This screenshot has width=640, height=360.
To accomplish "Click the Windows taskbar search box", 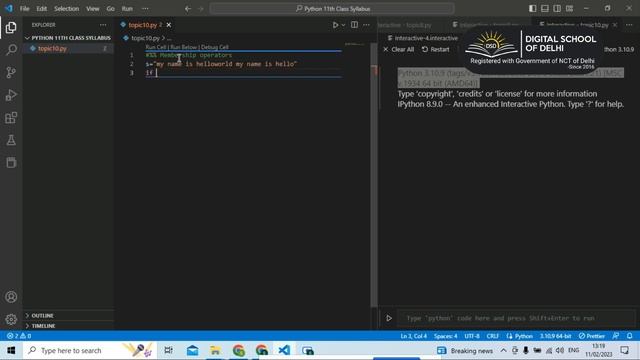I will [89, 350].
